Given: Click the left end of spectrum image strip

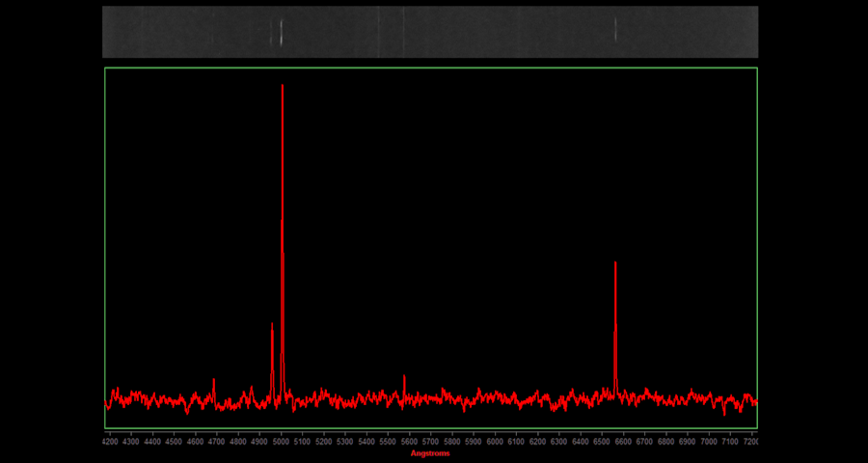Looking at the screenshot, I should (108, 32).
